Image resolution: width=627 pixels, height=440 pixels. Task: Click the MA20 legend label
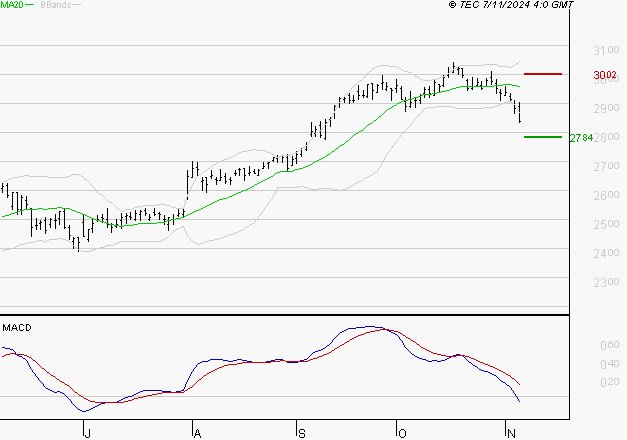click(12, 4)
